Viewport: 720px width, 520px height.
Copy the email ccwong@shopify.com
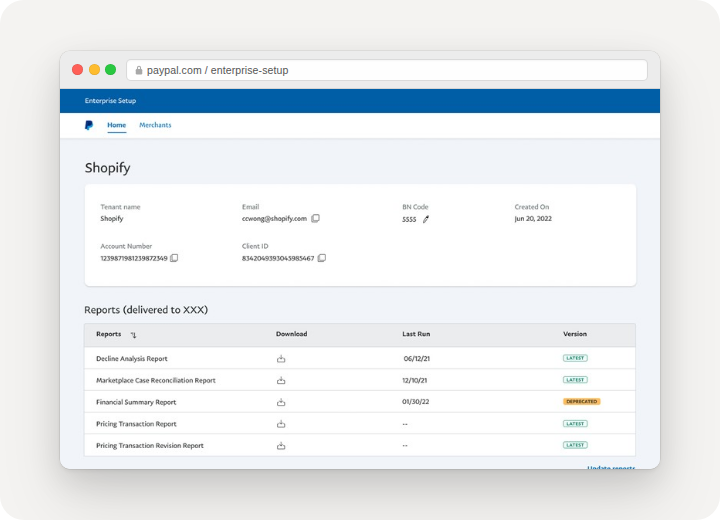coord(315,218)
